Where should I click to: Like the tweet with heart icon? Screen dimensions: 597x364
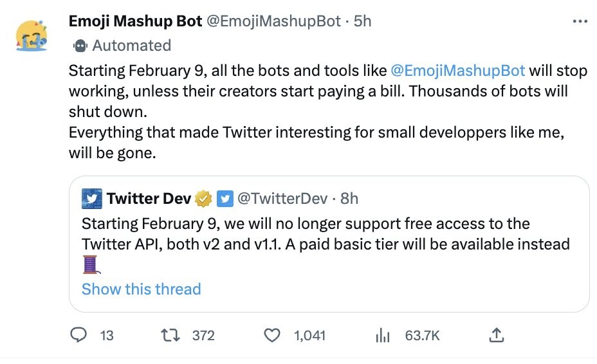(273, 335)
